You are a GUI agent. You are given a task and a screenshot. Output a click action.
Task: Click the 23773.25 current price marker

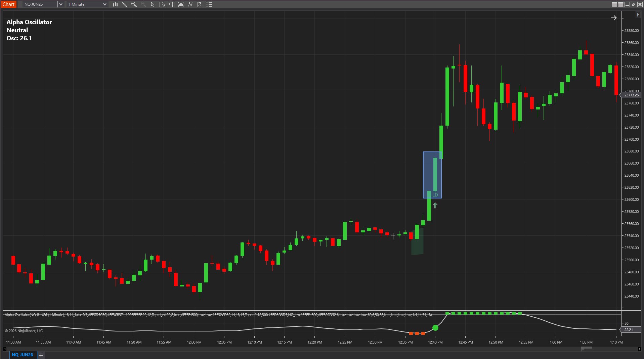point(631,95)
